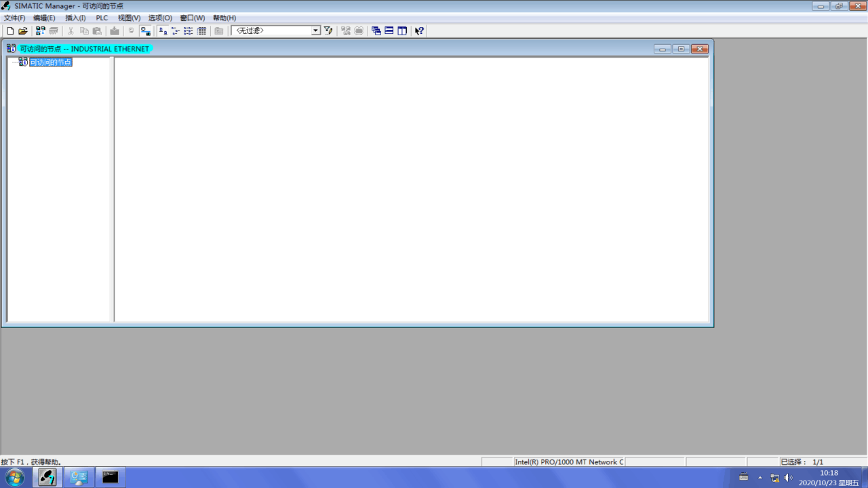The width and height of the screenshot is (868, 488).
Task: Click the Cut scissors icon
Action: [x=71, y=30]
